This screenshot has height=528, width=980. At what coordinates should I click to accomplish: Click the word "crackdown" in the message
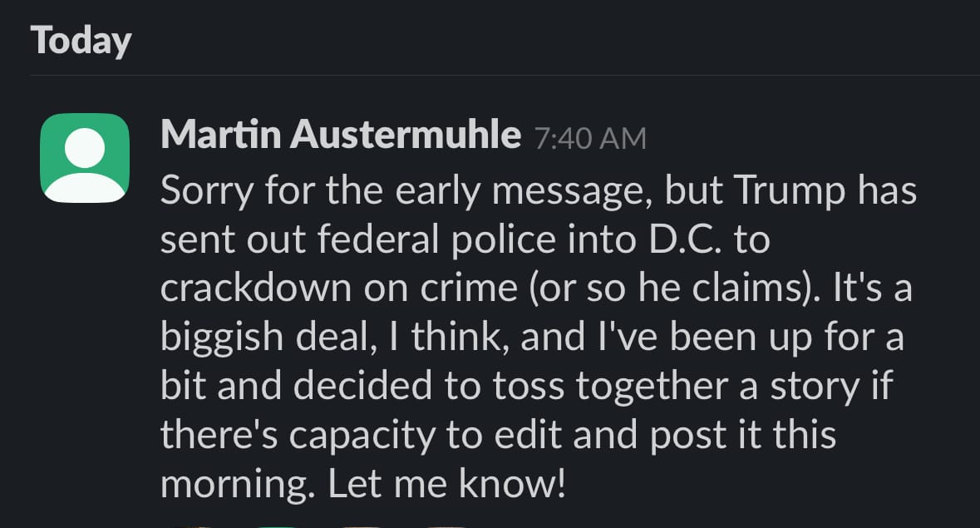point(256,288)
